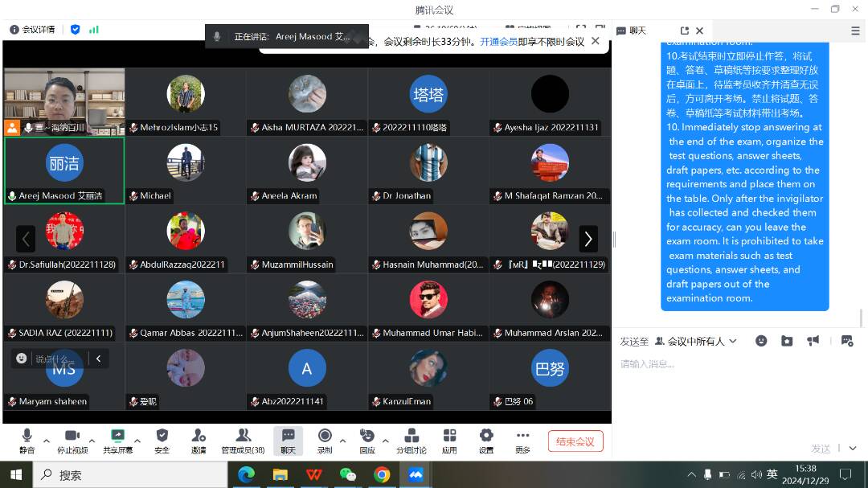Click the emoji smiley in chat panel
The height and width of the screenshot is (488, 868).
coord(761,341)
